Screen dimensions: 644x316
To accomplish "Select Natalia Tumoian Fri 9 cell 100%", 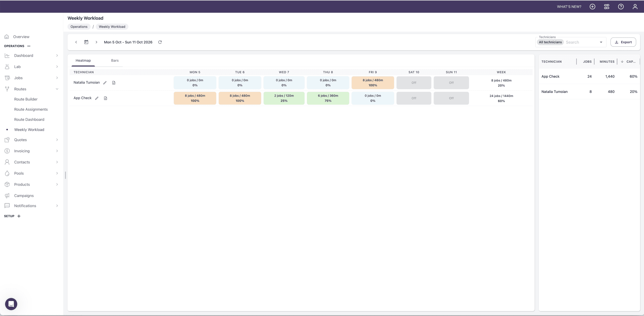I will [373, 83].
